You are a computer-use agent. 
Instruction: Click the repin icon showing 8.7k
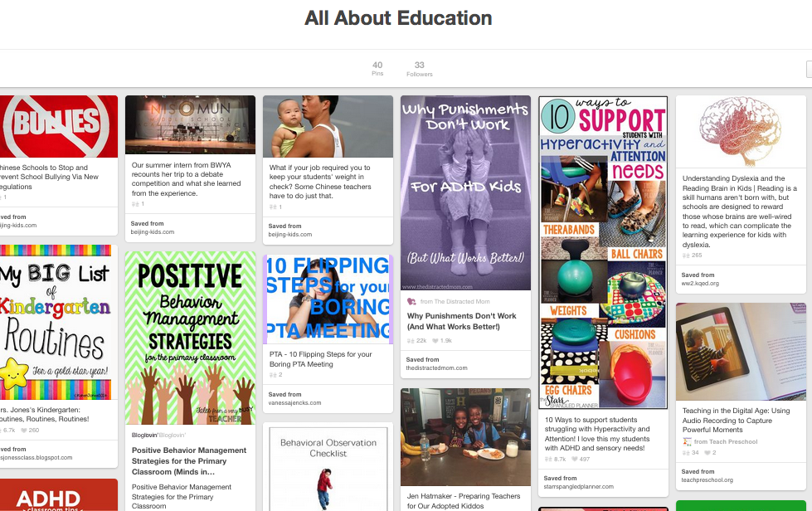click(x=548, y=460)
